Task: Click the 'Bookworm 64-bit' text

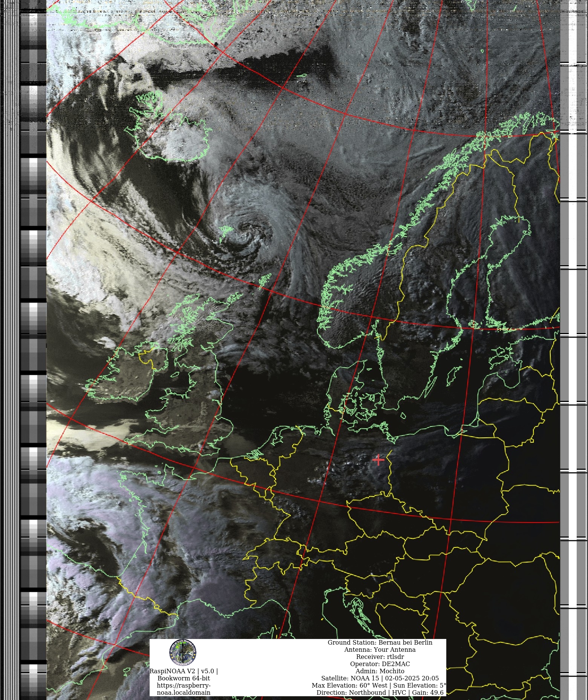Action: [184, 678]
